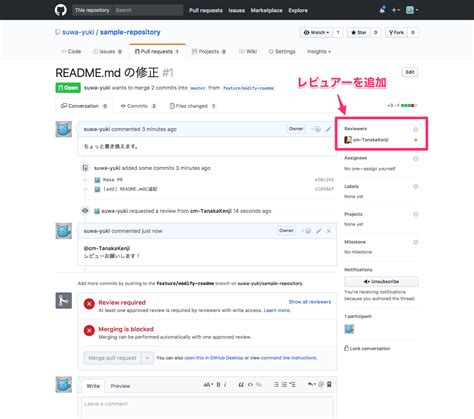Switch to the Conversation tab

coord(84,106)
